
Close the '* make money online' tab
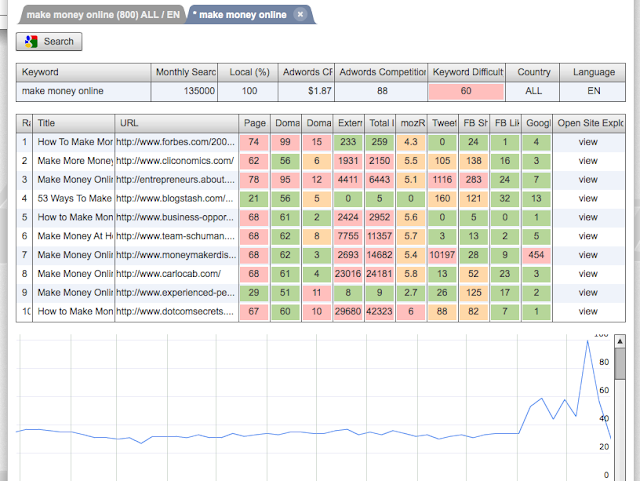click(300, 15)
